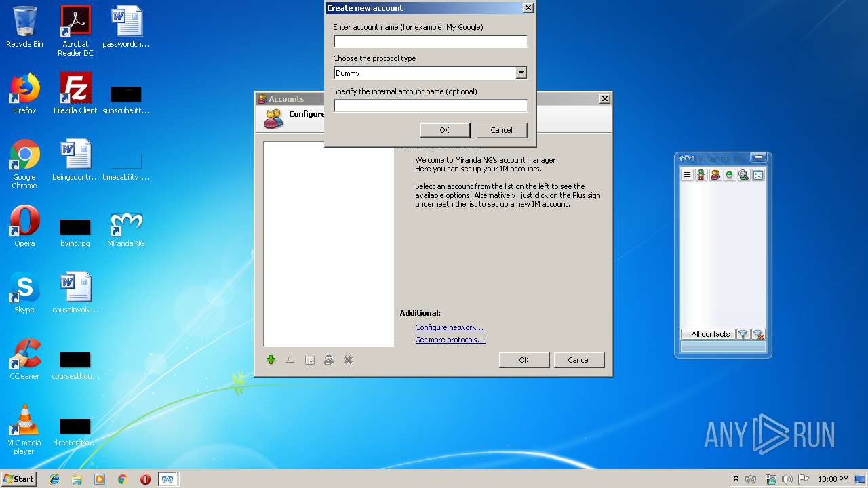Open the Start menu
Image resolution: width=868 pixels, height=488 pixels.
[x=19, y=479]
